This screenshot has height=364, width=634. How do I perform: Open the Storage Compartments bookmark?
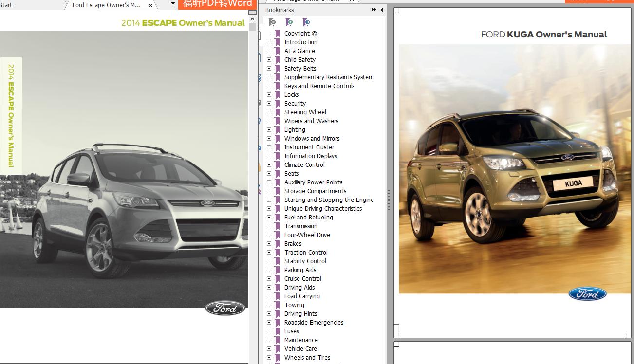click(316, 191)
